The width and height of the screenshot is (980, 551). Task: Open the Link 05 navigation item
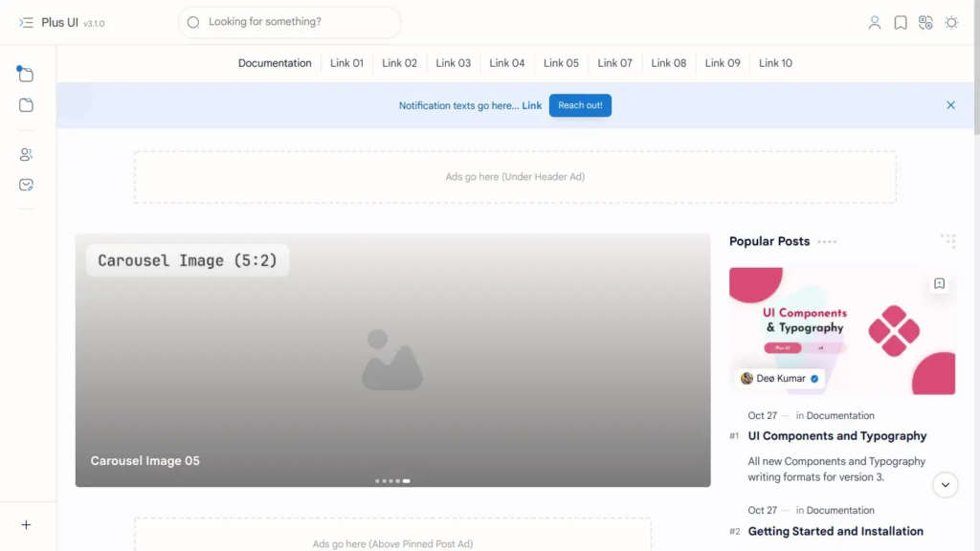coord(561,63)
